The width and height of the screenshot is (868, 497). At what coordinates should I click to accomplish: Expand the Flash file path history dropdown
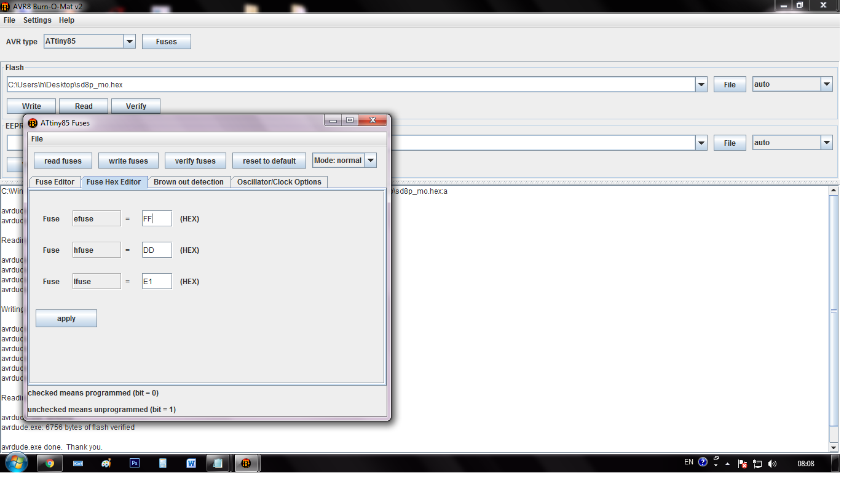[x=701, y=84]
